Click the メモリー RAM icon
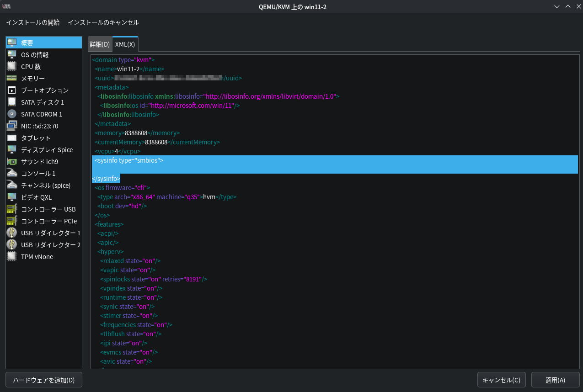Image resolution: width=583 pixels, height=392 pixels. [12, 79]
